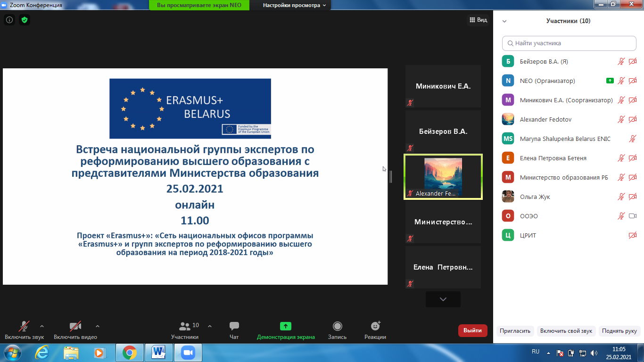Screen dimensions: 644x362
Task: Start camera with Включить видео
Action: [75, 330]
